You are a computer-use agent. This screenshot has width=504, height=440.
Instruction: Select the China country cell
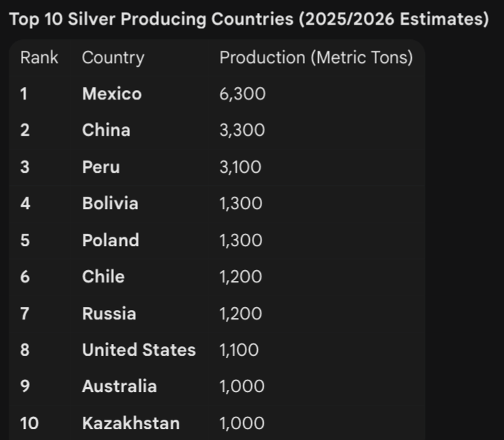click(106, 131)
